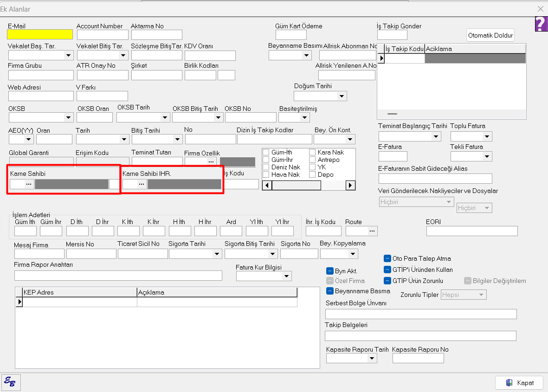Toggle the Oto Para Talep Atma checkbox
The width and height of the screenshot is (548, 392).
pos(387,259)
